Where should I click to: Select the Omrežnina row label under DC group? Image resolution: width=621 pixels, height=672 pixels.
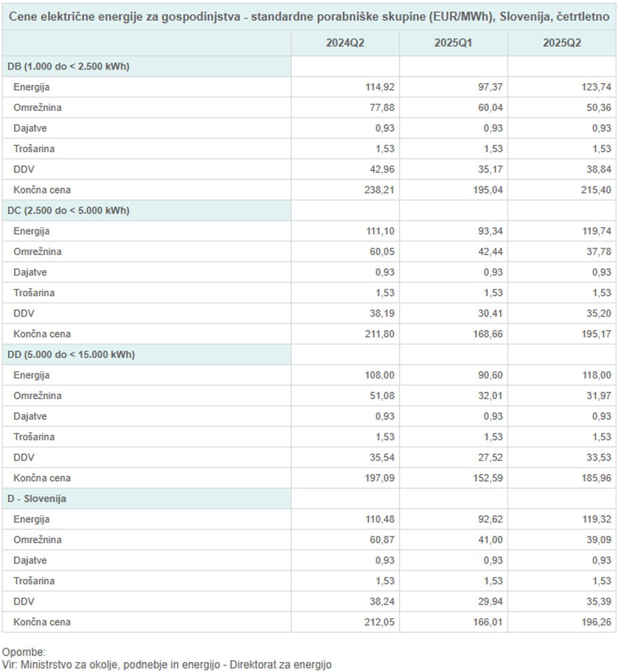(x=37, y=252)
